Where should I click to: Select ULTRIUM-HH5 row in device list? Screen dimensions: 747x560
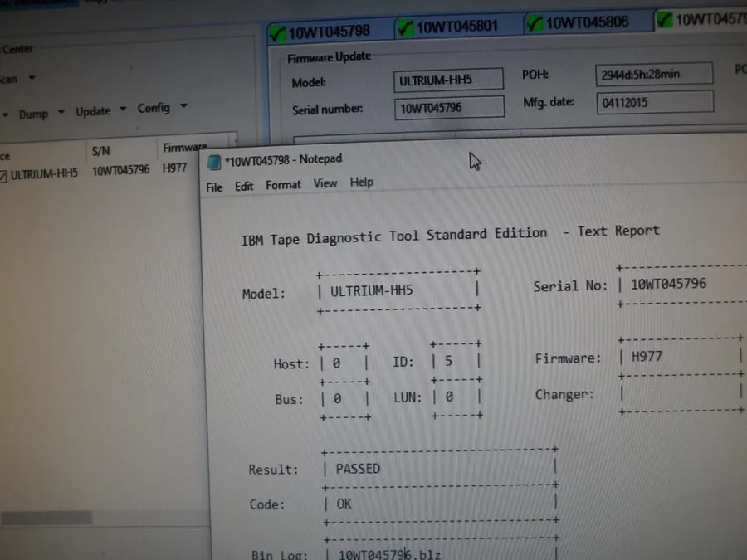(44, 174)
